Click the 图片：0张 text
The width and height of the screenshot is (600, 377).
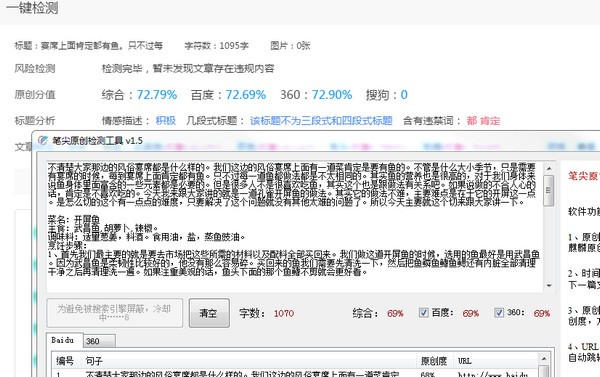pos(290,46)
